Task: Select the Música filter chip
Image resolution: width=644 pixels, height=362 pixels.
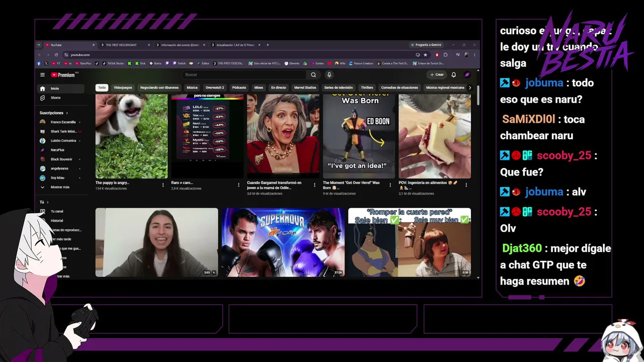Action: 192,87
